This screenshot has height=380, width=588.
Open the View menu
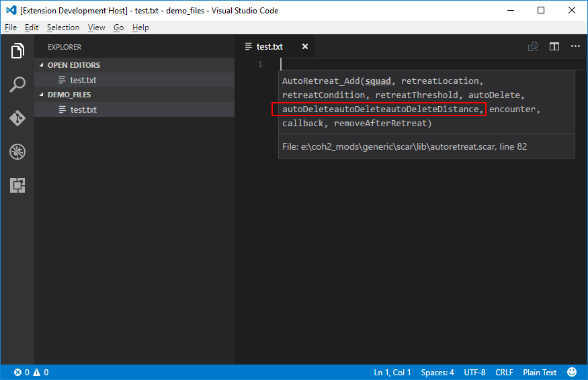click(96, 28)
